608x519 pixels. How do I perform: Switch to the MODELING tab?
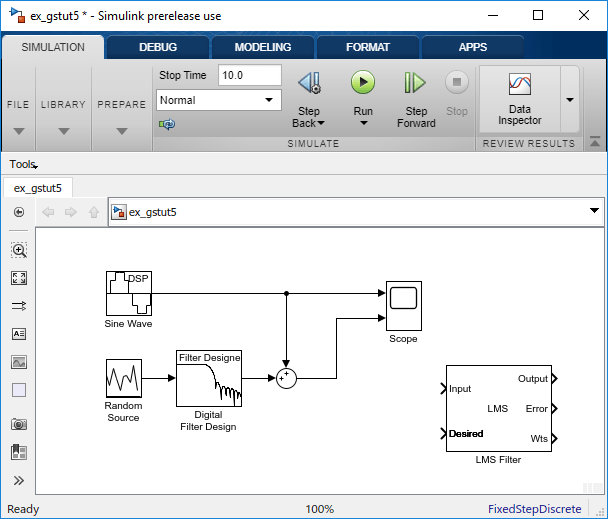click(x=263, y=47)
